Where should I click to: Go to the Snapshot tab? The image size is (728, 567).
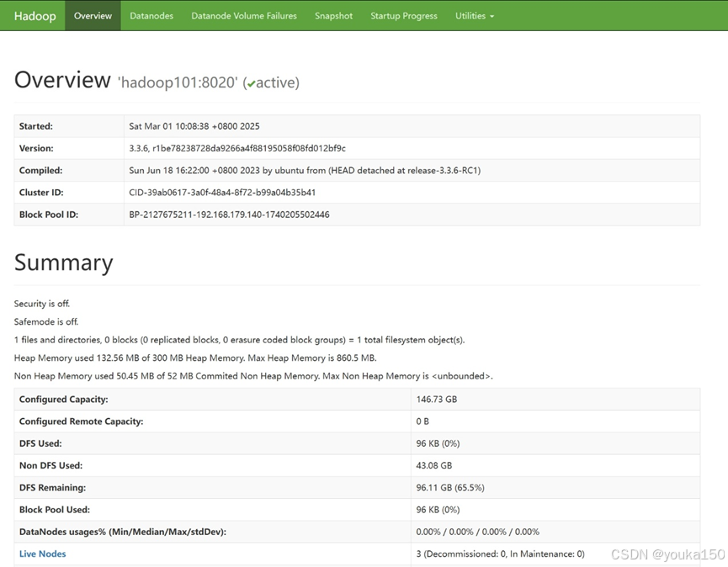pyautogui.click(x=333, y=16)
